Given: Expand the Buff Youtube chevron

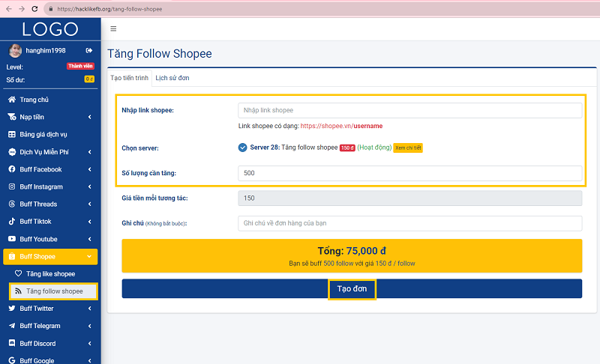Looking at the screenshot, I should pyautogui.click(x=89, y=239).
